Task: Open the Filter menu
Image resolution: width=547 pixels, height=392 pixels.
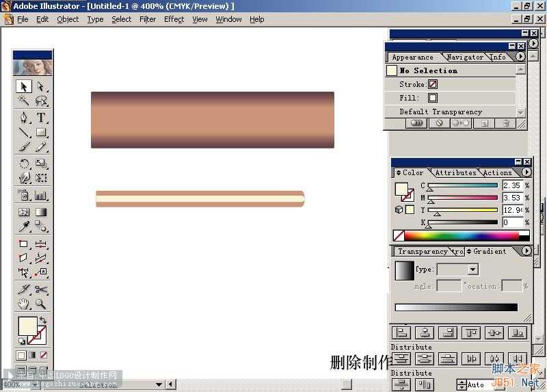Action: (148, 19)
